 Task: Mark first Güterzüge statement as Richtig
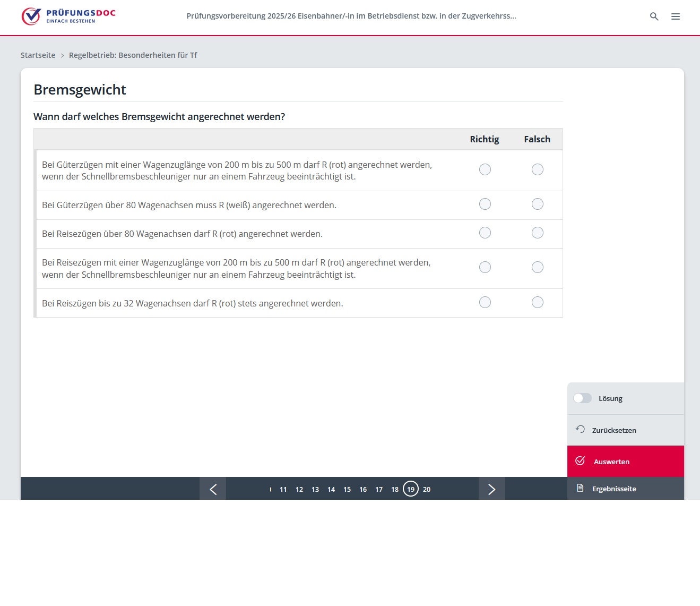(x=485, y=169)
